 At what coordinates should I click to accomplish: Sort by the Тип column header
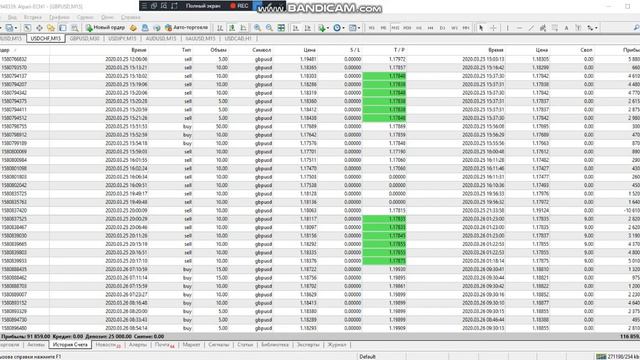click(187, 50)
